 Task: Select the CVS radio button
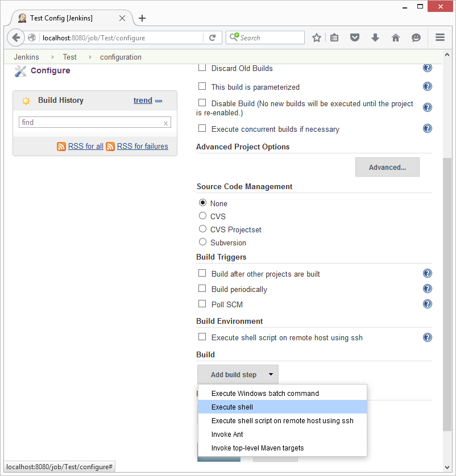(x=202, y=215)
